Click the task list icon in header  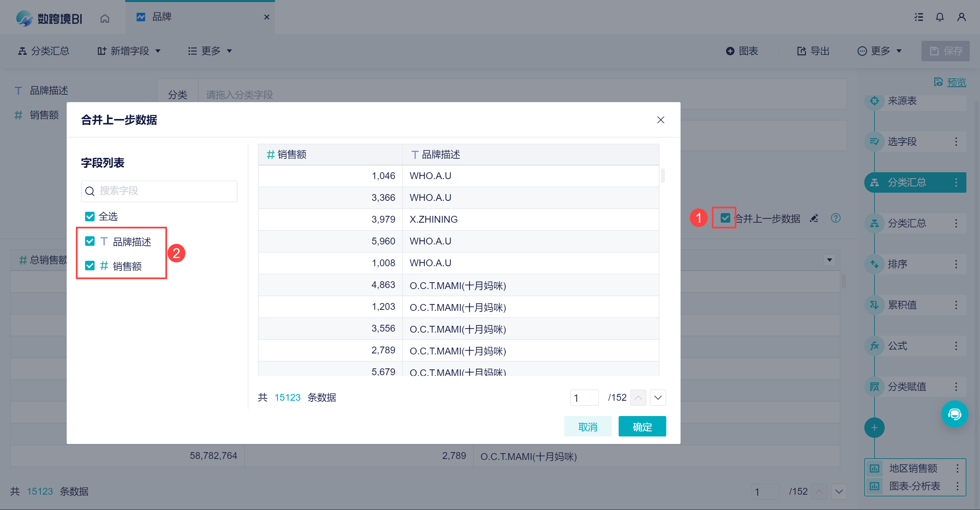click(x=919, y=17)
